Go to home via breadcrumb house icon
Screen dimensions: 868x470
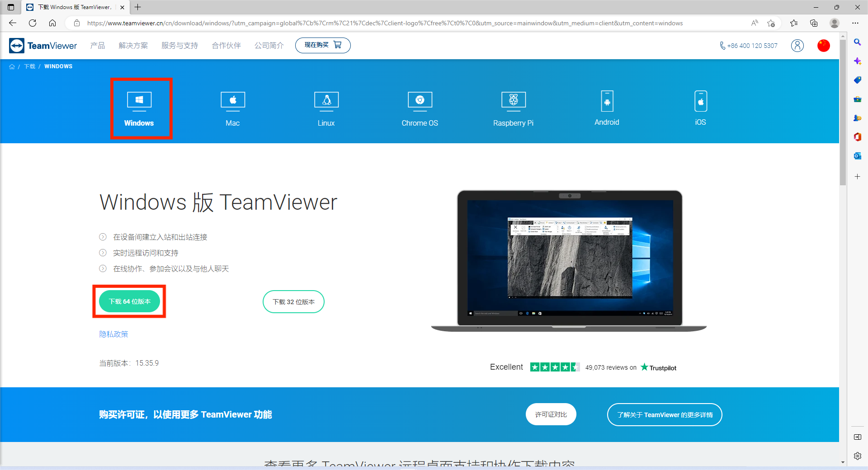pyautogui.click(x=12, y=66)
